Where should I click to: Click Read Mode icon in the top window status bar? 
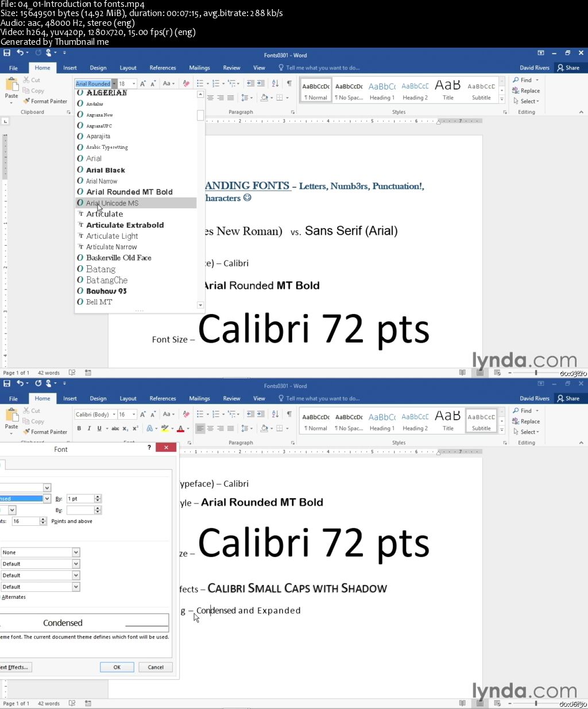(x=462, y=373)
